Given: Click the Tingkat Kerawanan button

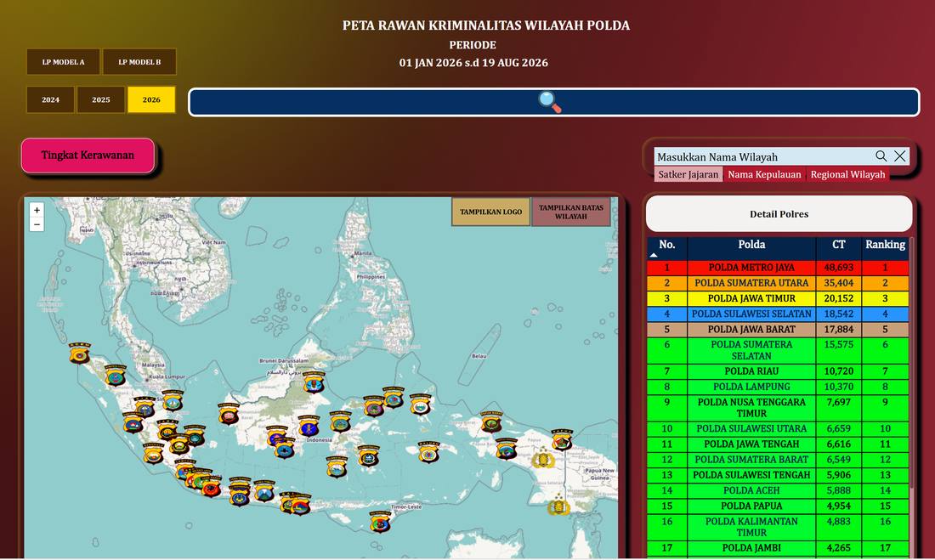Looking at the screenshot, I should (x=88, y=155).
